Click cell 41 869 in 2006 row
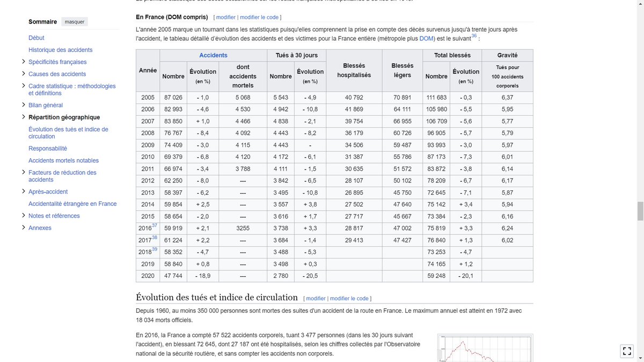644x362 pixels. pyautogui.click(x=354, y=109)
